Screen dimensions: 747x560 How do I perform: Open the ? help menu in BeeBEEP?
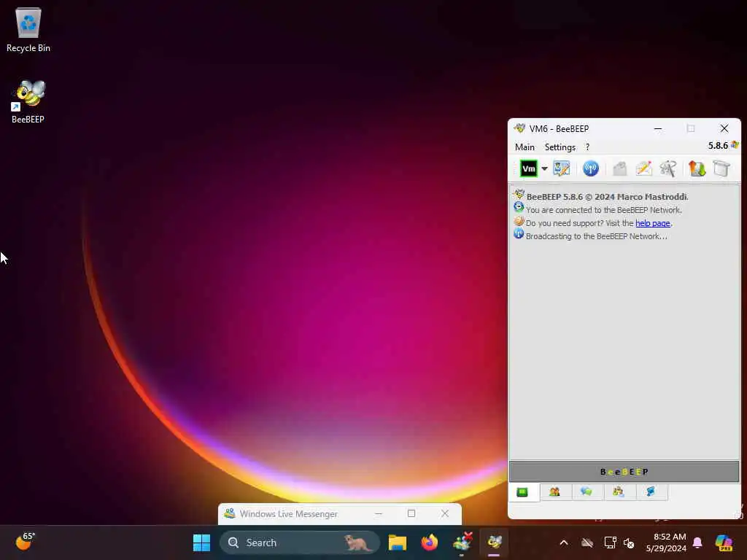[x=587, y=147]
